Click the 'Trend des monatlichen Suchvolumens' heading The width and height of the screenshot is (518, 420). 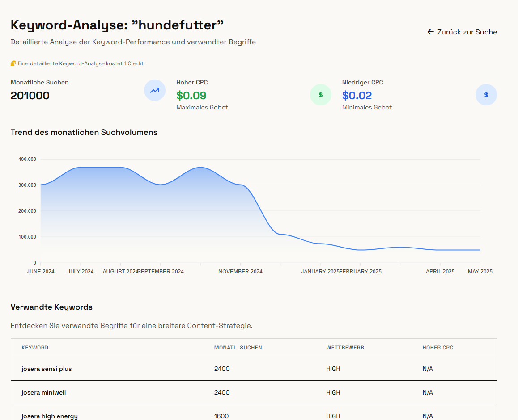coord(84,132)
